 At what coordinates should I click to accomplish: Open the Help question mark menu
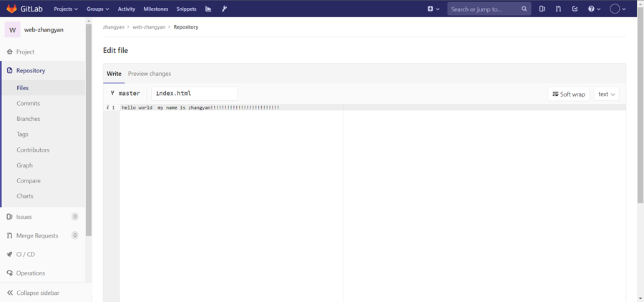click(x=593, y=9)
